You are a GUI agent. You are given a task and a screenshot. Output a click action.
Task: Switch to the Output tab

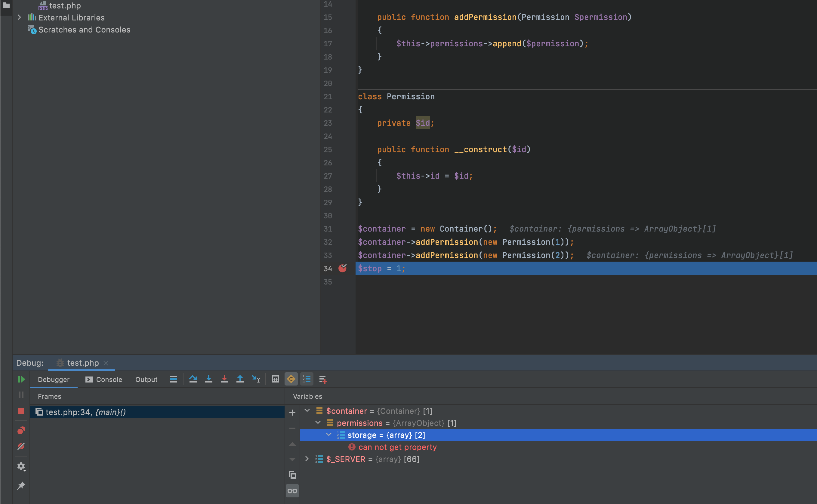pos(146,380)
